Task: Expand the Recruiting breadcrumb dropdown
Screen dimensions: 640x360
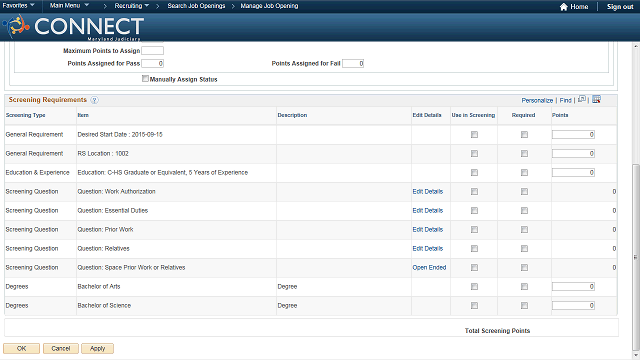Action: [131, 6]
